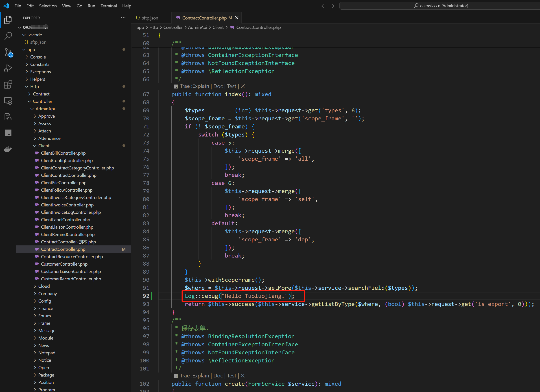This screenshot has width=540, height=392.
Task: Open the Explorer view in activity bar
Action: (8, 20)
